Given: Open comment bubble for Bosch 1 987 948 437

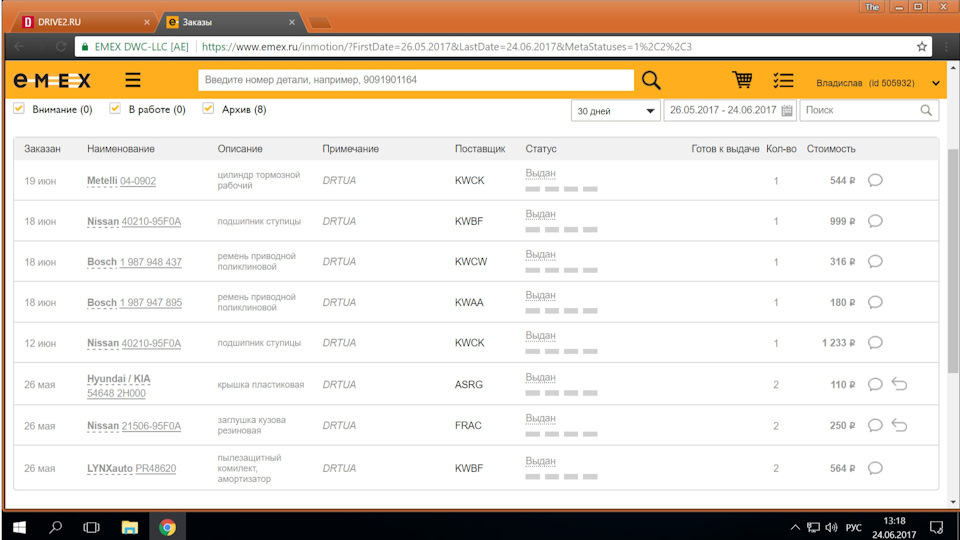Looking at the screenshot, I should pos(876,261).
